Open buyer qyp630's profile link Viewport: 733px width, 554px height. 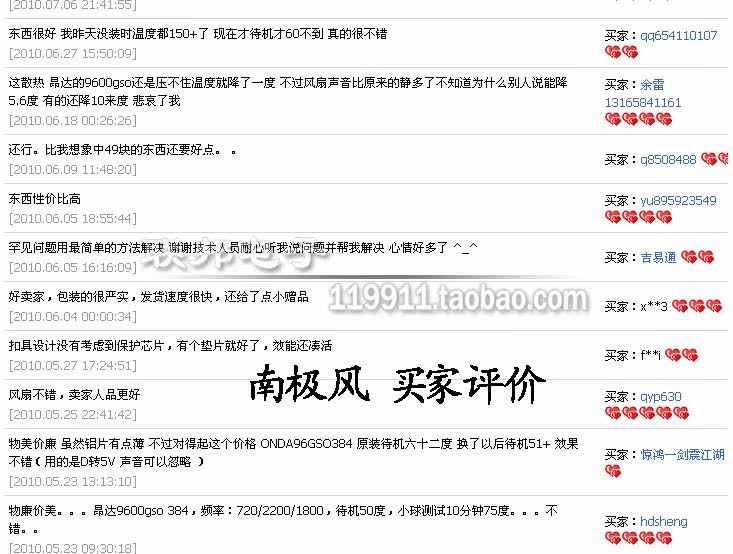pos(661,396)
